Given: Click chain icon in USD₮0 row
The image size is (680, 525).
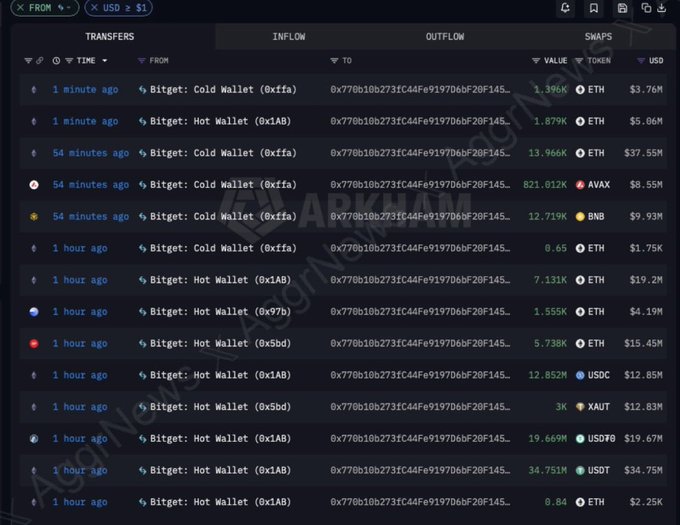Looking at the screenshot, I should pos(34,439).
